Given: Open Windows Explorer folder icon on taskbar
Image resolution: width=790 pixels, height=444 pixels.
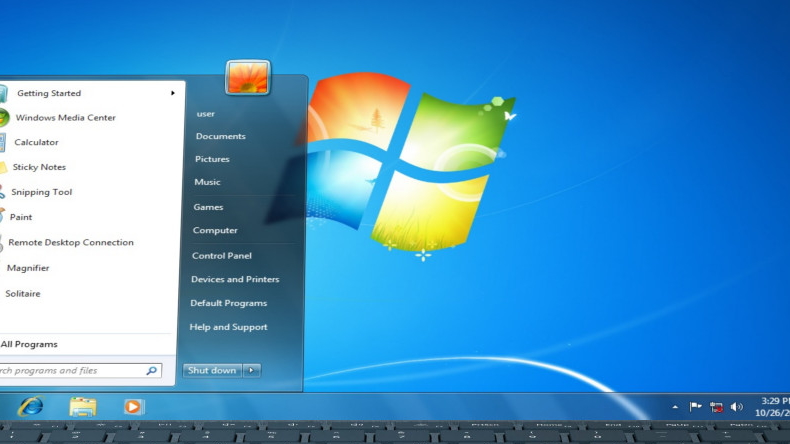Looking at the screenshot, I should [x=83, y=406].
